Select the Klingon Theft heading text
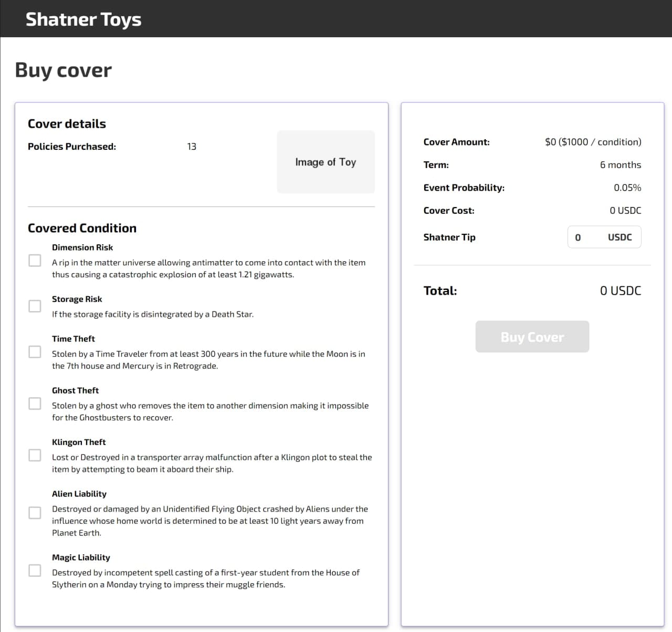Viewport: 672px width, 632px height. tap(79, 442)
